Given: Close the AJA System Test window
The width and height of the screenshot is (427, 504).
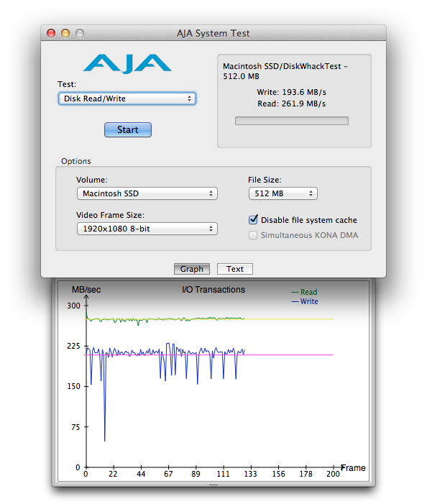Looking at the screenshot, I should pos(51,33).
